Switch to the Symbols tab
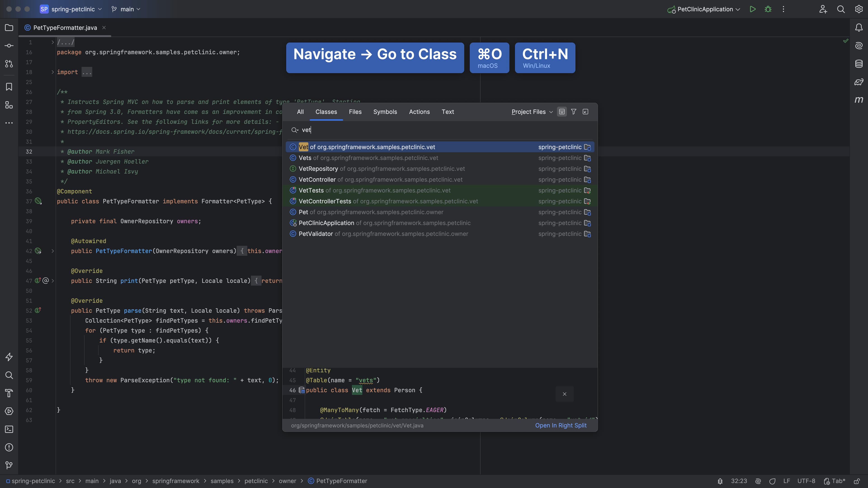 (385, 112)
